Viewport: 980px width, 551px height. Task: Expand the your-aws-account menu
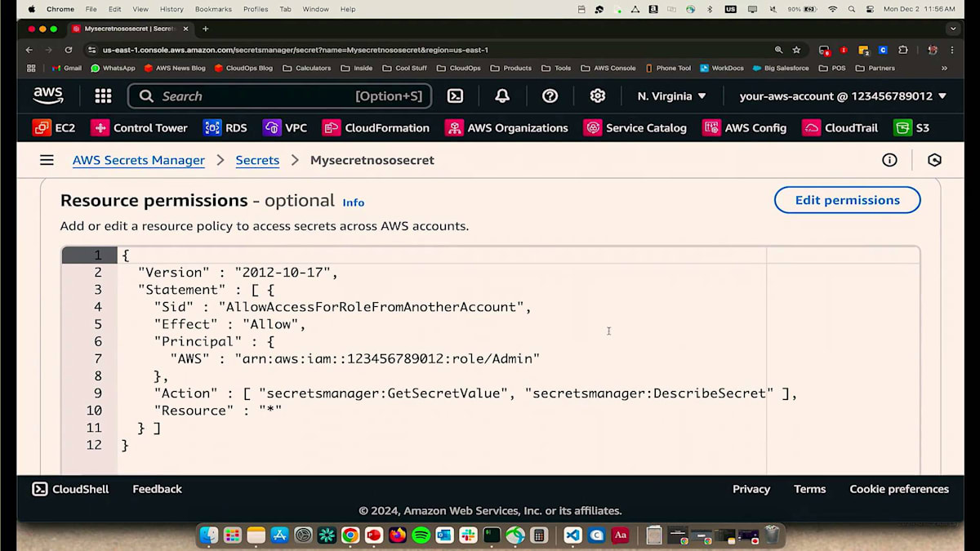click(843, 96)
